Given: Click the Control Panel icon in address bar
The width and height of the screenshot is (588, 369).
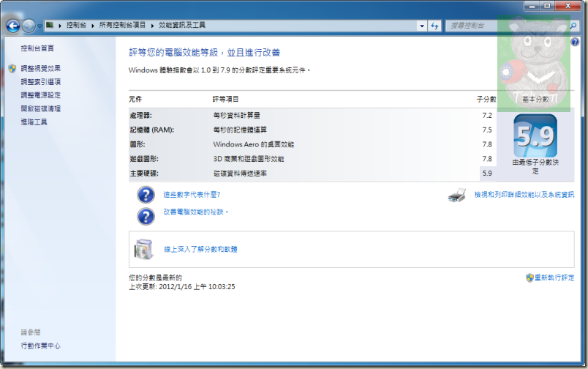Looking at the screenshot, I should [x=50, y=25].
